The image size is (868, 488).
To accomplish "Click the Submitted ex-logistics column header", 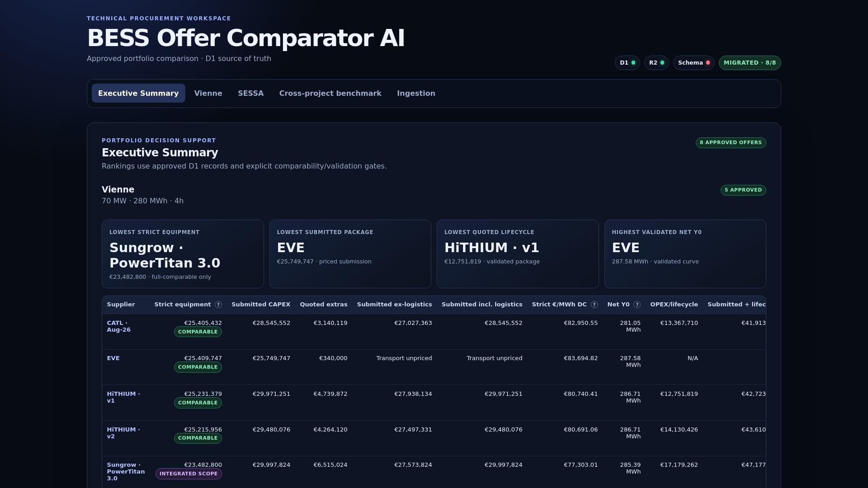I will [395, 305].
